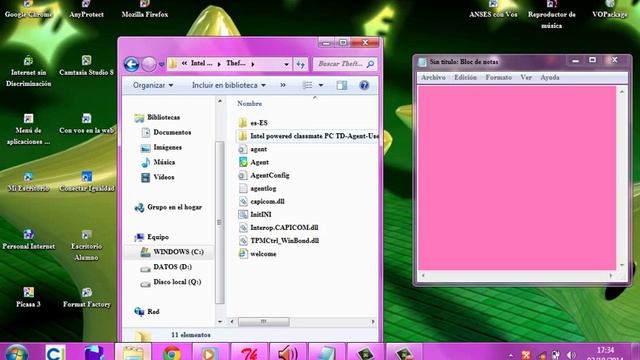This screenshot has height=360, width=640.
Task: Open file explorer taskbar button
Action: coord(133,353)
